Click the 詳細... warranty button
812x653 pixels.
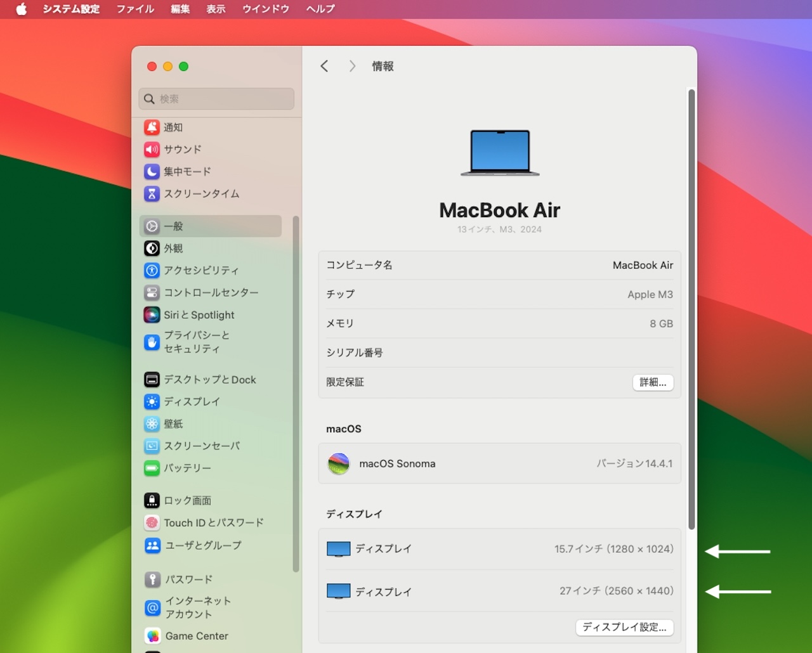(653, 382)
